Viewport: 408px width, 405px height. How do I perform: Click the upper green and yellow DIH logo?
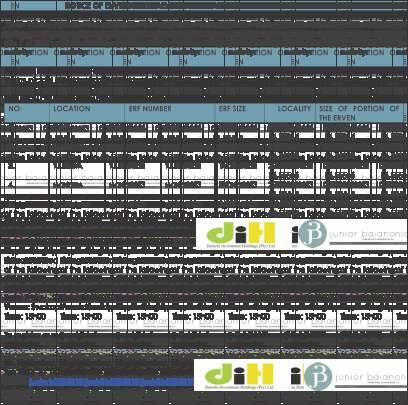click(x=241, y=233)
